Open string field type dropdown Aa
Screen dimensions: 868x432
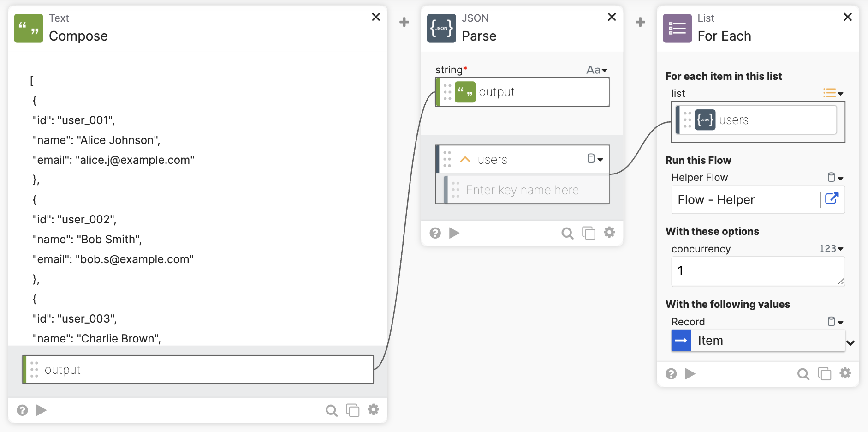[x=597, y=70]
